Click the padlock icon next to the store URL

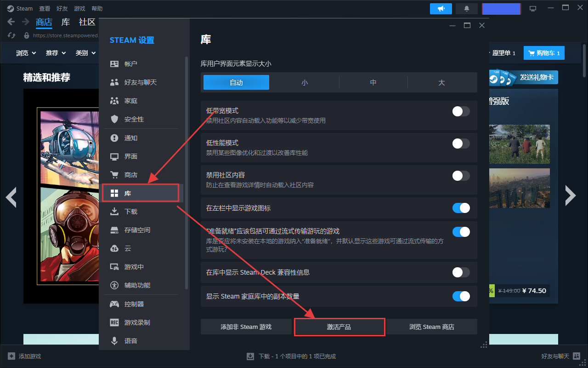tap(27, 35)
